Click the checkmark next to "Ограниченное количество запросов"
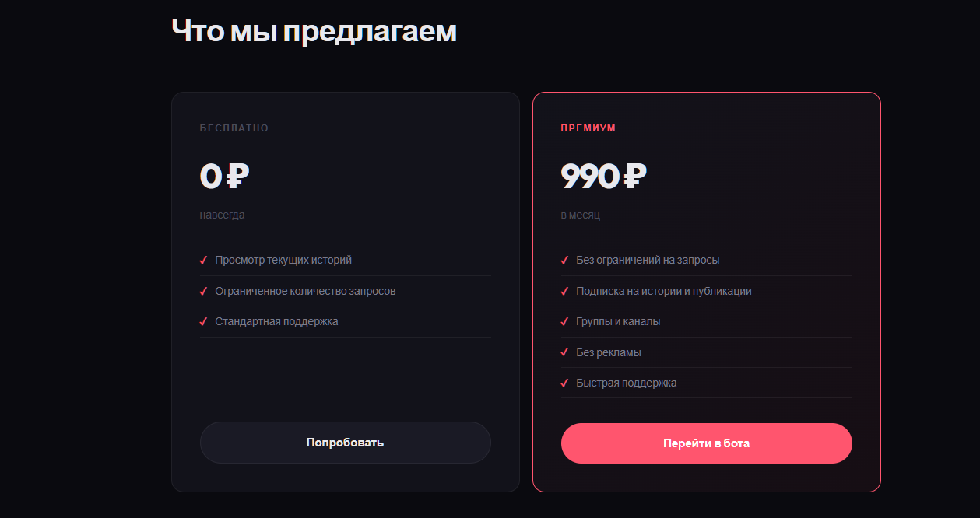This screenshot has height=518, width=980. pos(203,291)
